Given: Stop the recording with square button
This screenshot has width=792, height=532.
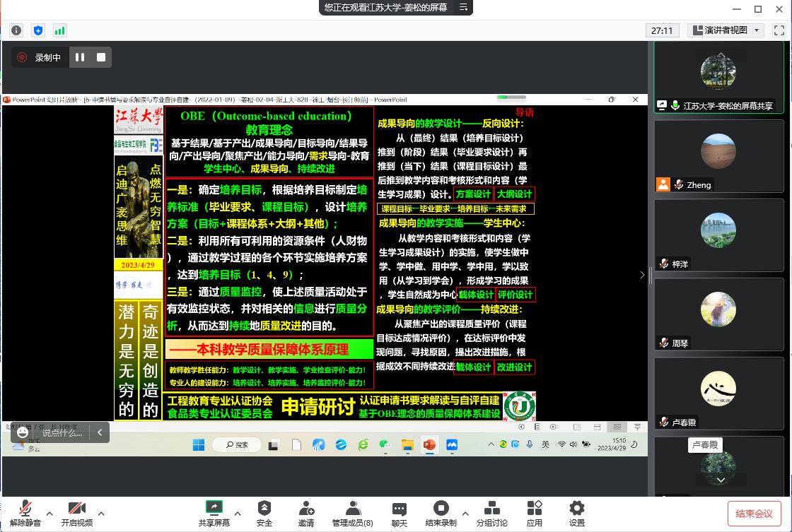Looking at the screenshot, I should [x=101, y=57].
